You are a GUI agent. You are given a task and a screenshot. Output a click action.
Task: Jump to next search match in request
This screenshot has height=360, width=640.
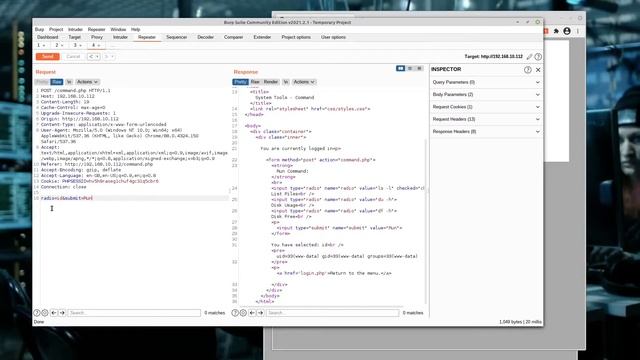[x=62, y=313]
